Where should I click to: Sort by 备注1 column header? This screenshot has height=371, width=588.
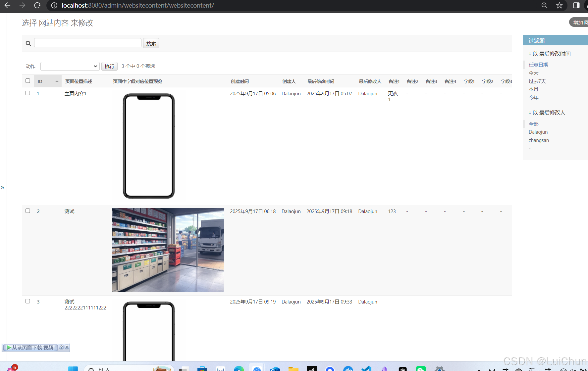pyautogui.click(x=394, y=81)
